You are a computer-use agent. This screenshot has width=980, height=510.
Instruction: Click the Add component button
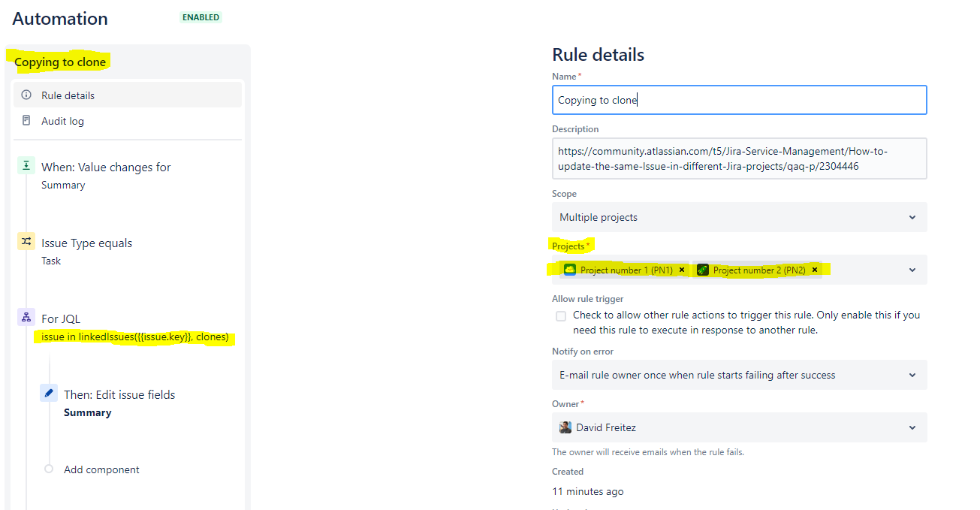pos(101,469)
